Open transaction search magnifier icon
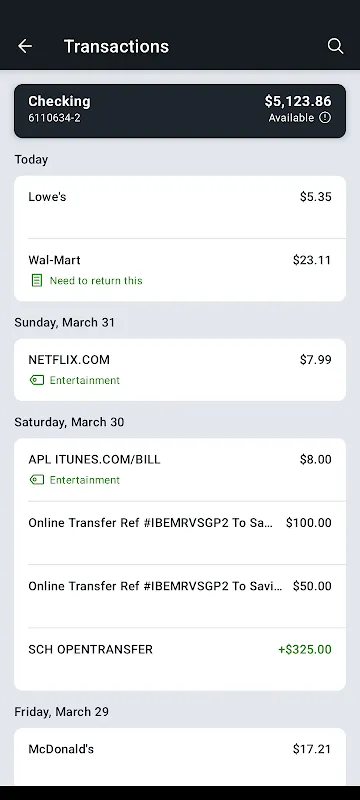 click(x=335, y=46)
